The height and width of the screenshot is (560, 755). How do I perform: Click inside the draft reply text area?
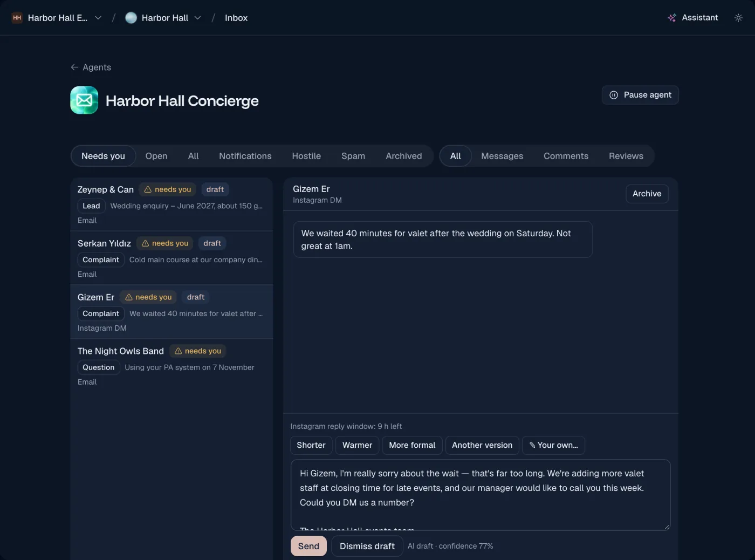click(481, 495)
